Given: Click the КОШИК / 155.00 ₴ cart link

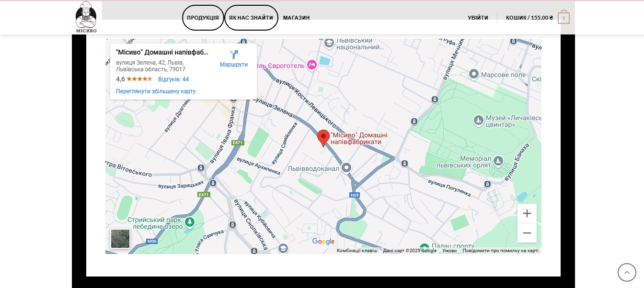Looking at the screenshot, I should tap(529, 18).
